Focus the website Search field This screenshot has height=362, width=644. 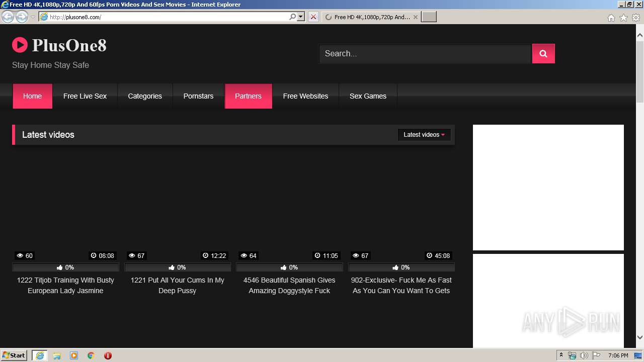(425, 54)
